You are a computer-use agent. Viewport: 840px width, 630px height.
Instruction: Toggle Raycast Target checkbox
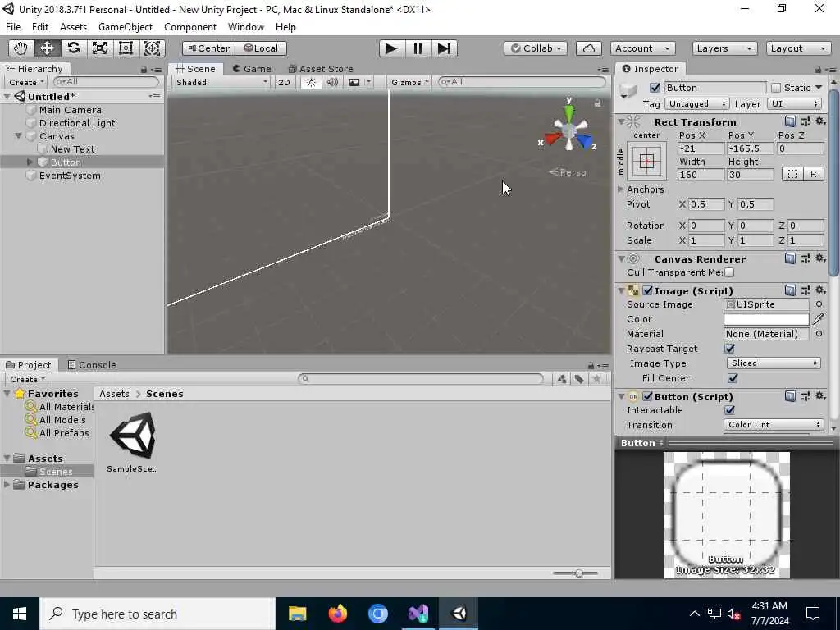click(729, 349)
